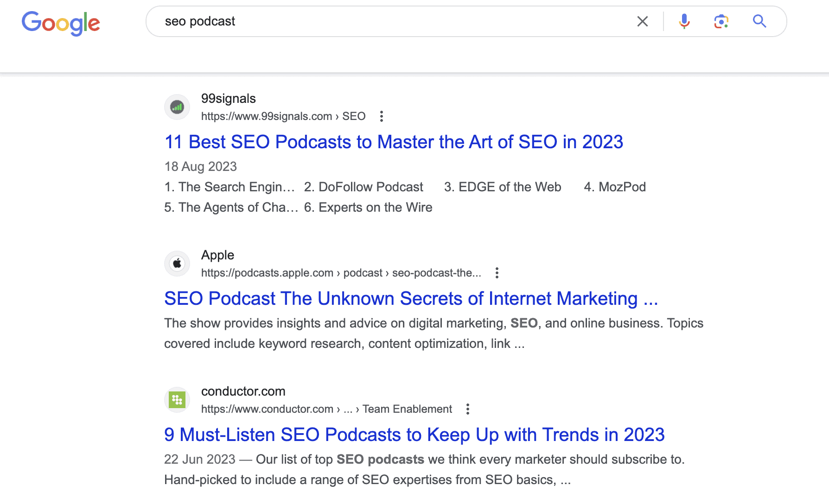
Task: Click the '18 Aug 2023' date text
Action: pyautogui.click(x=201, y=166)
